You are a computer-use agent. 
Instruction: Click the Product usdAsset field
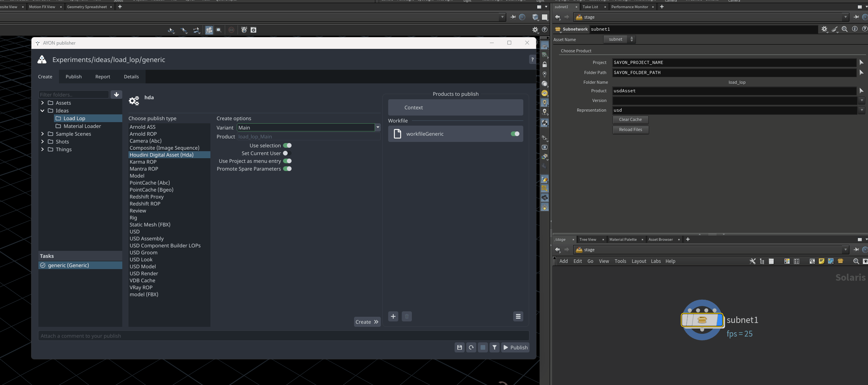click(734, 91)
